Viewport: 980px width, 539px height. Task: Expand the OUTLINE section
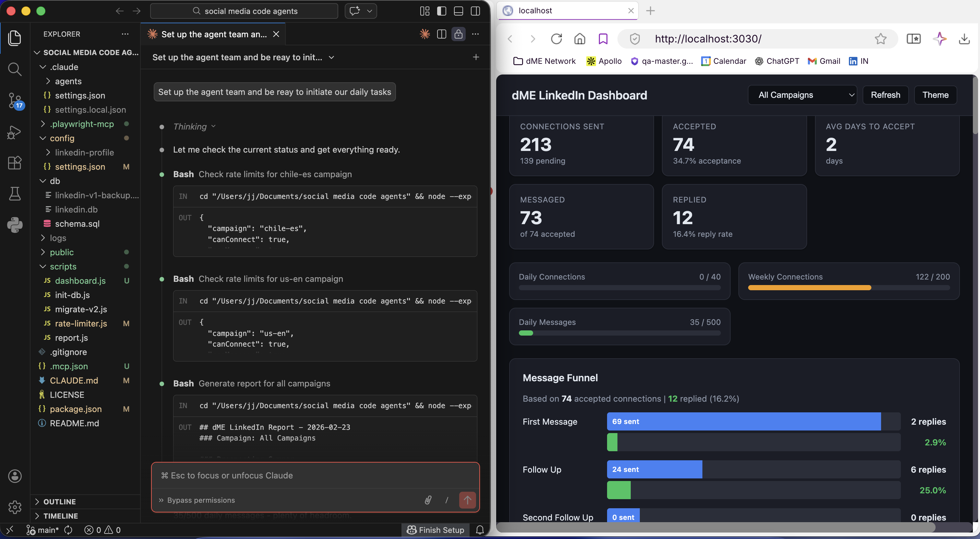pos(59,501)
